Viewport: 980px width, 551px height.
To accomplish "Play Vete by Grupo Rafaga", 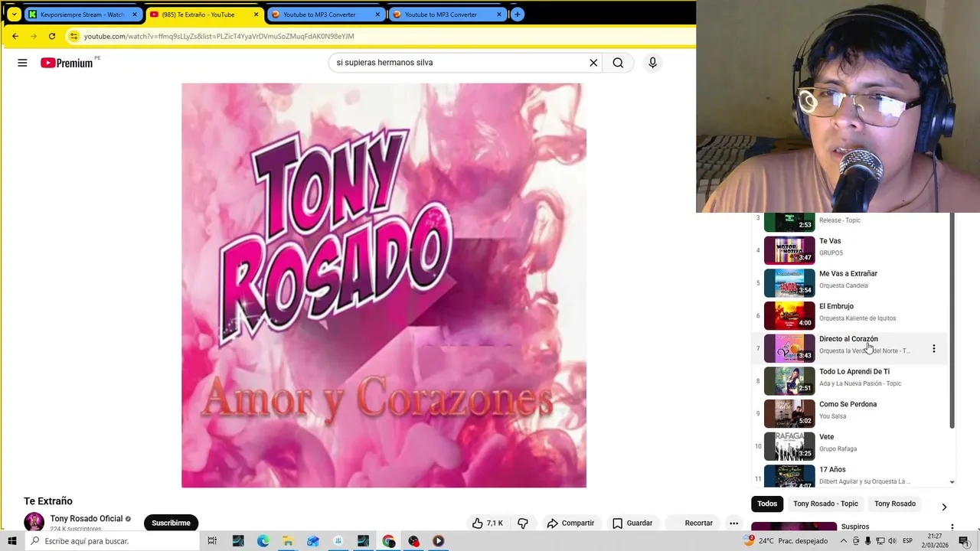I will tap(850, 446).
